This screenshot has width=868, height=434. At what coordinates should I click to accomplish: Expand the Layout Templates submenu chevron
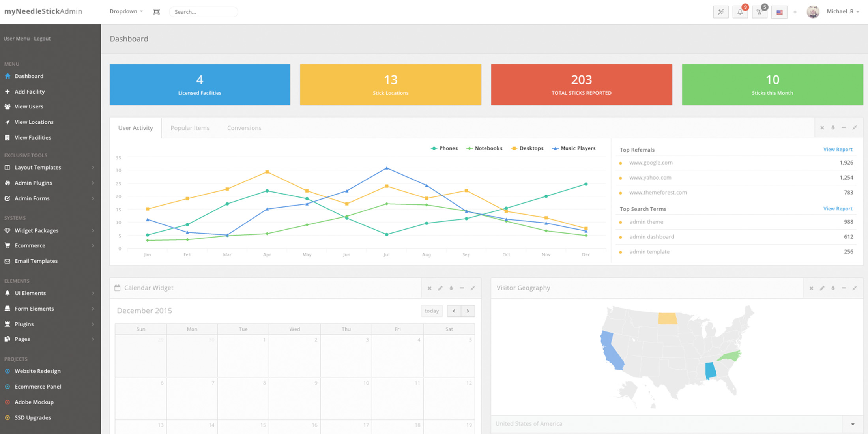93,168
